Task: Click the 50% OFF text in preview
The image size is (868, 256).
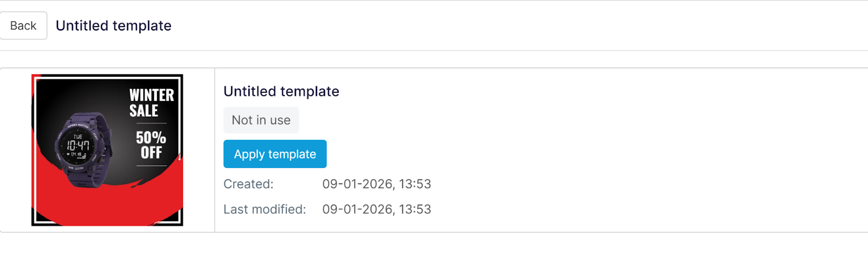Action: click(x=151, y=145)
